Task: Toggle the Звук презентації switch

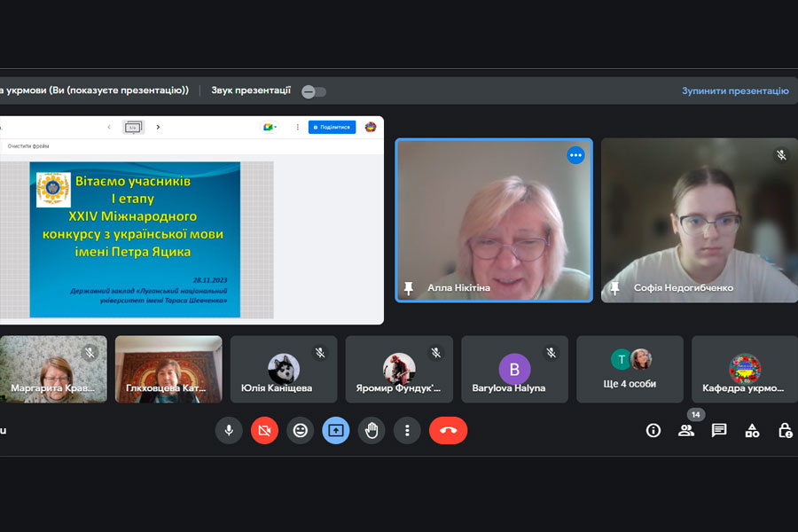Action: [314, 91]
